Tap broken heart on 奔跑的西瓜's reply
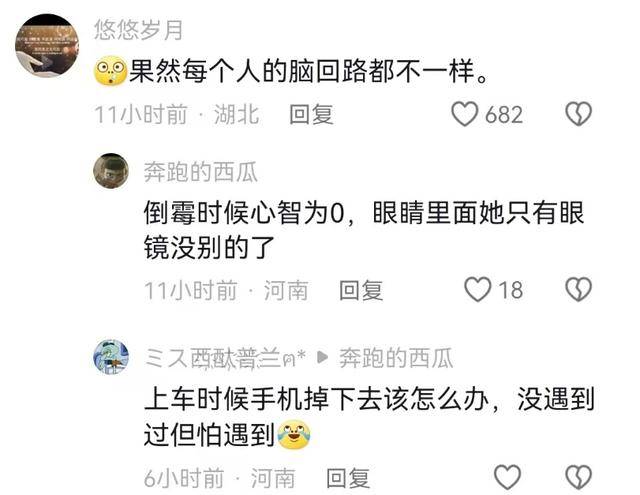This screenshot has height=495, width=640. pos(578,290)
